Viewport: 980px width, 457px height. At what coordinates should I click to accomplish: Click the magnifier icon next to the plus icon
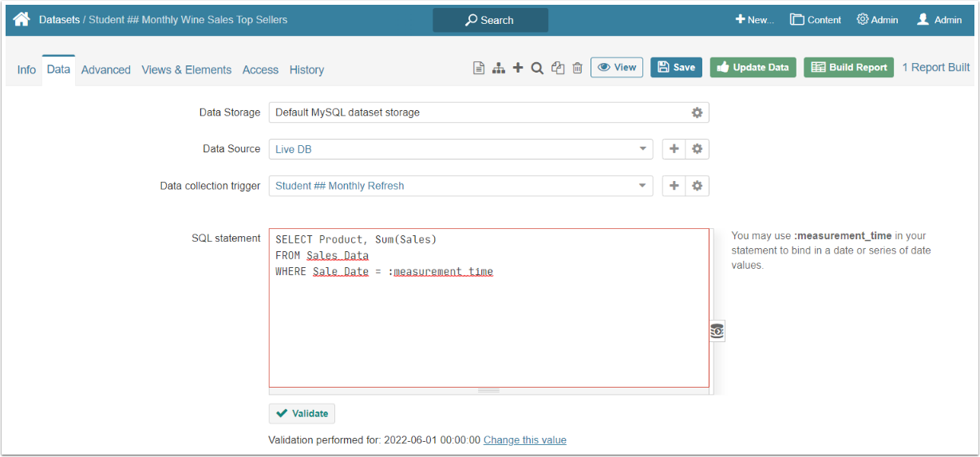(x=537, y=69)
